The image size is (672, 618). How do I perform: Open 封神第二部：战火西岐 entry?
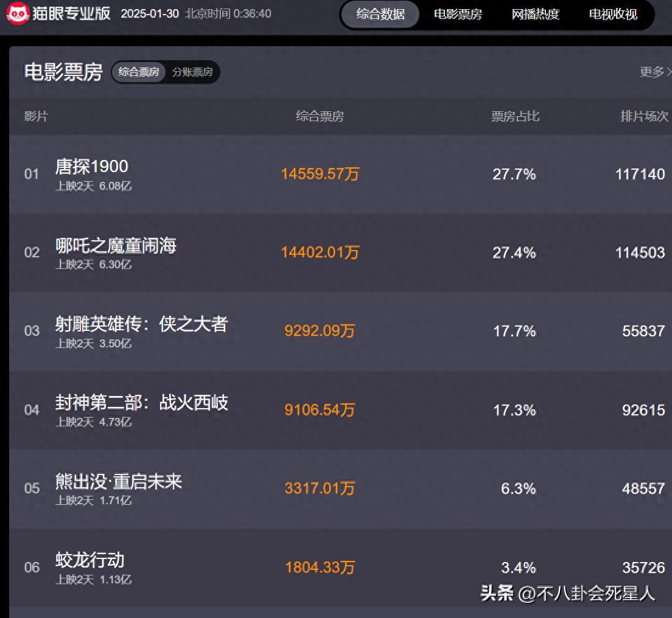pos(141,403)
